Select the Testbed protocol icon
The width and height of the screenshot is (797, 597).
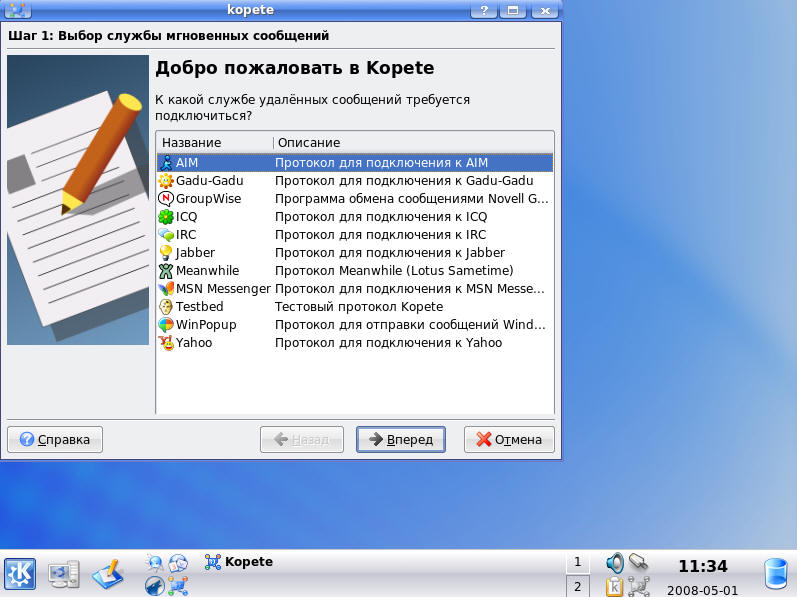[166, 307]
